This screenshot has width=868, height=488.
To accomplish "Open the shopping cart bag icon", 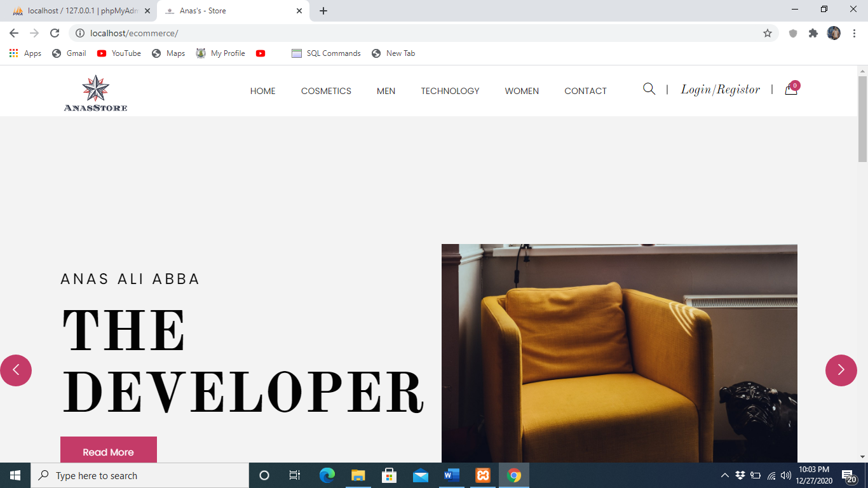I will pos(791,89).
